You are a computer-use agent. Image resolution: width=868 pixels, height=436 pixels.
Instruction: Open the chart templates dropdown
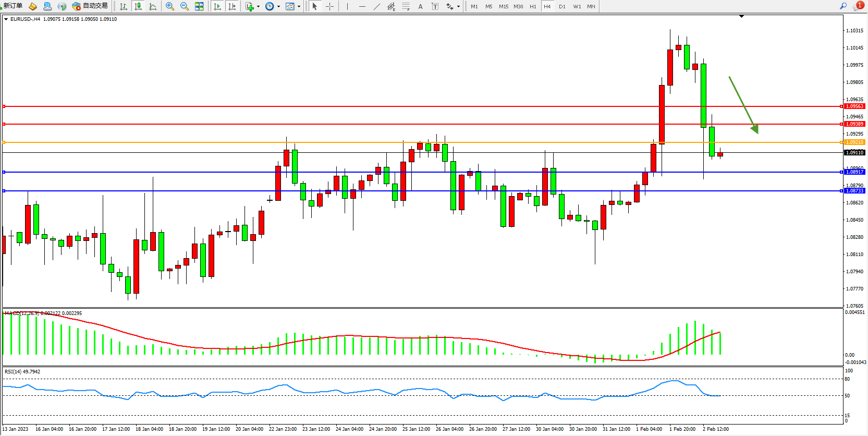coord(299,7)
